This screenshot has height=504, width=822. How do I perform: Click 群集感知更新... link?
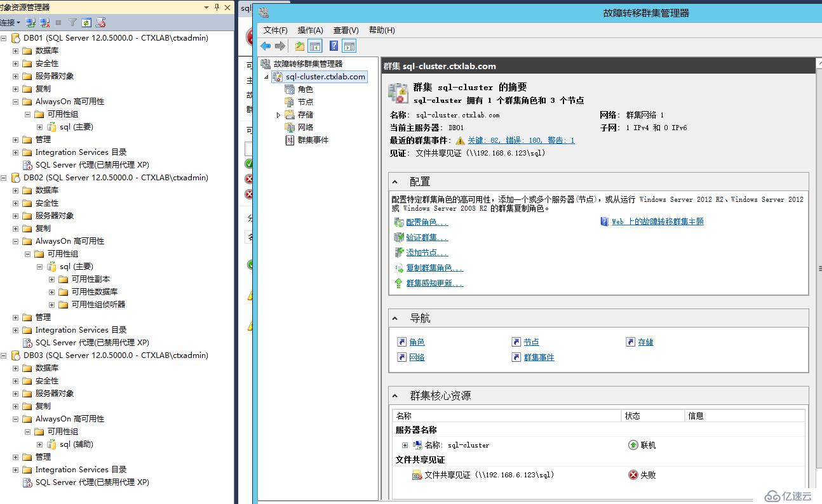click(435, 283)
